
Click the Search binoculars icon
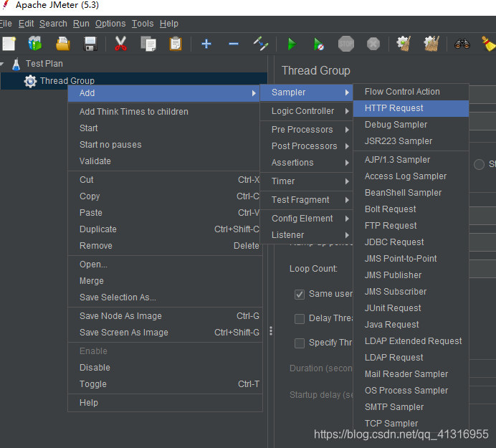tap(462, 44)
